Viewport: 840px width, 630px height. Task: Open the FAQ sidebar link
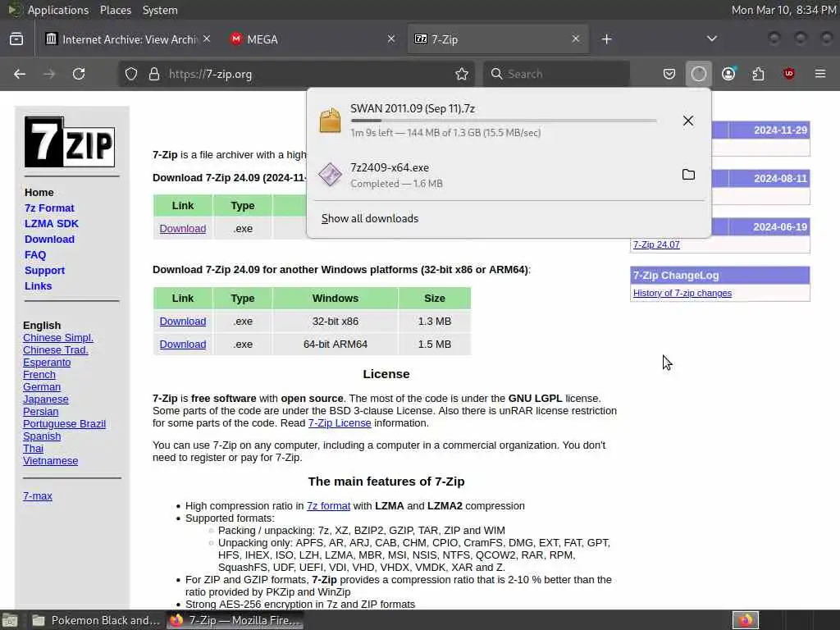point(35,255)
